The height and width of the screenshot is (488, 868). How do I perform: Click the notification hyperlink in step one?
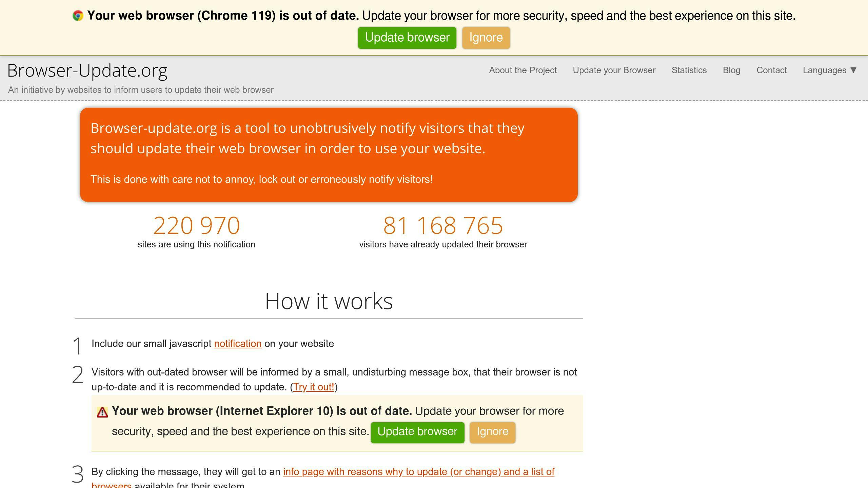pyautogui.click(x=238, y=343)
